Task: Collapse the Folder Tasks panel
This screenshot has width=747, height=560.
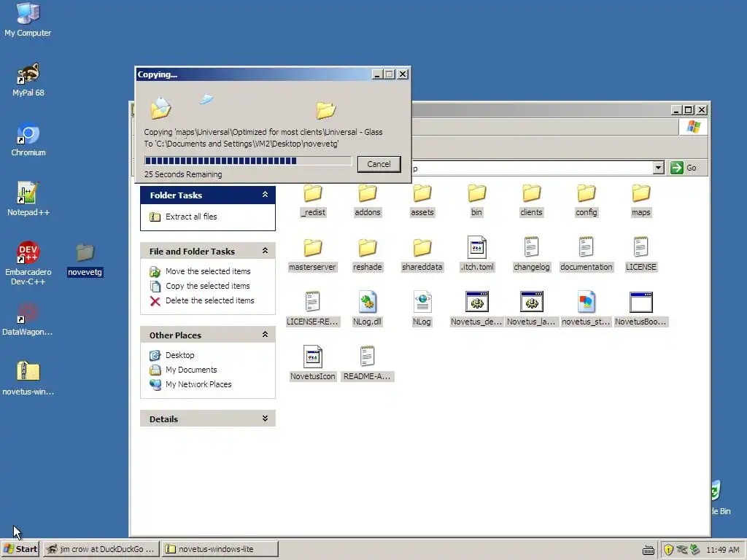Action: pyautogui.click(x=265, y=195)
